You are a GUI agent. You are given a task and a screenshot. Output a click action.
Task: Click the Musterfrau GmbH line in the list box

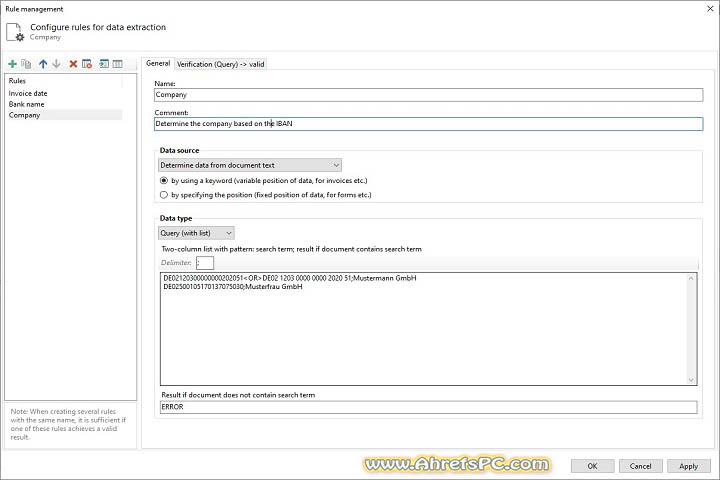coord(233,287)
